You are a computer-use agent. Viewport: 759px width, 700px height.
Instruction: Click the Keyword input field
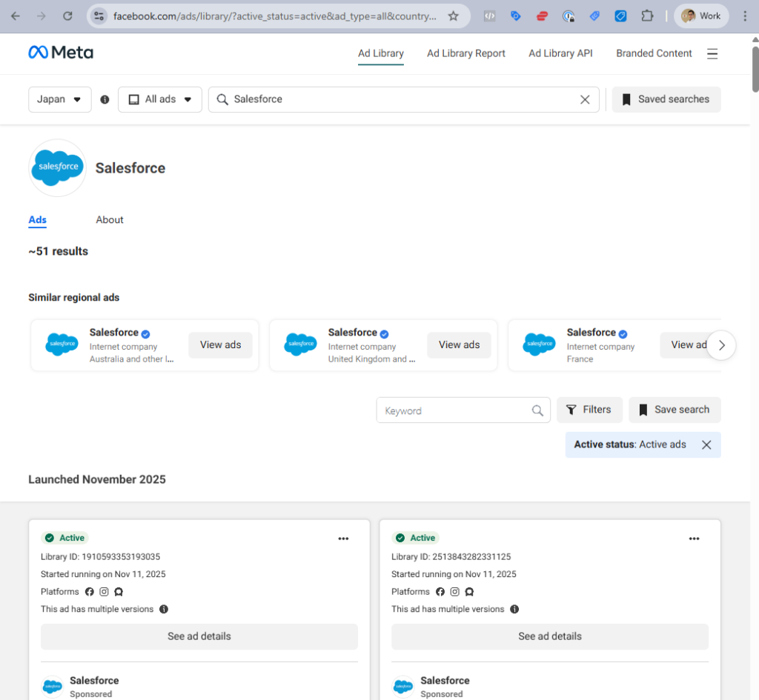tap(452, 410)
